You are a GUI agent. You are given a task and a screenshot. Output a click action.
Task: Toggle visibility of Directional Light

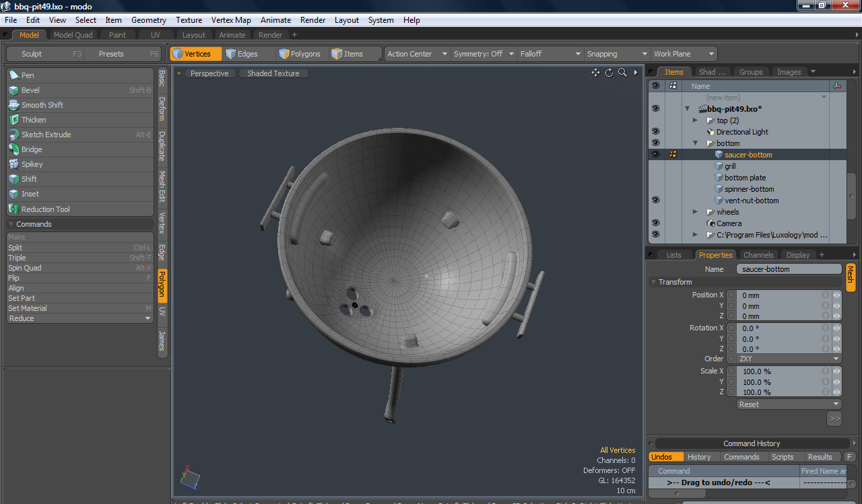tap(656, 132)
